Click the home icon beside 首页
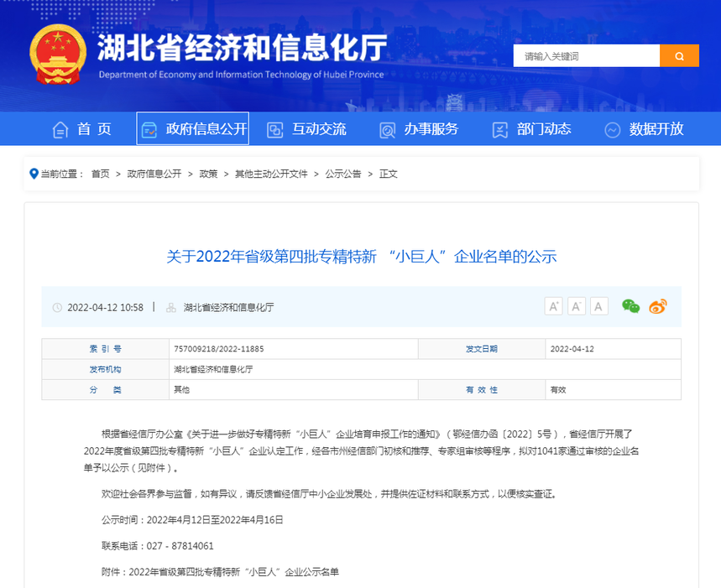 pos(60,130)
